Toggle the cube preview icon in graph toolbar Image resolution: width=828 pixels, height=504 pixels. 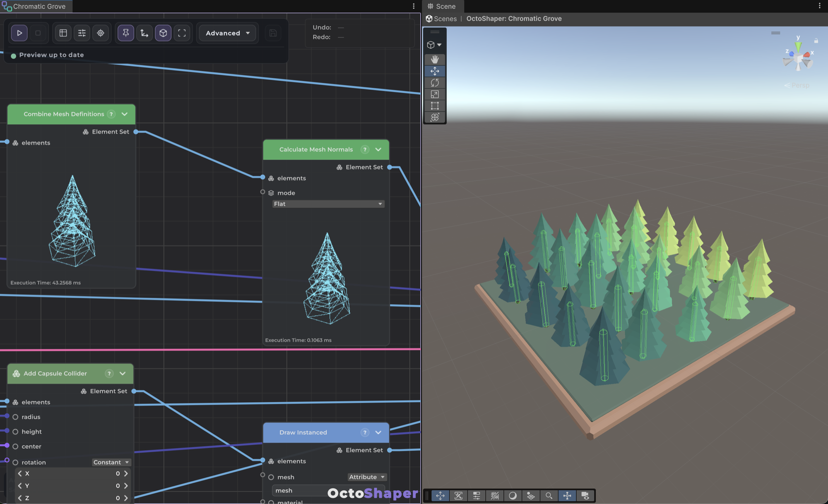click(163, 33)
